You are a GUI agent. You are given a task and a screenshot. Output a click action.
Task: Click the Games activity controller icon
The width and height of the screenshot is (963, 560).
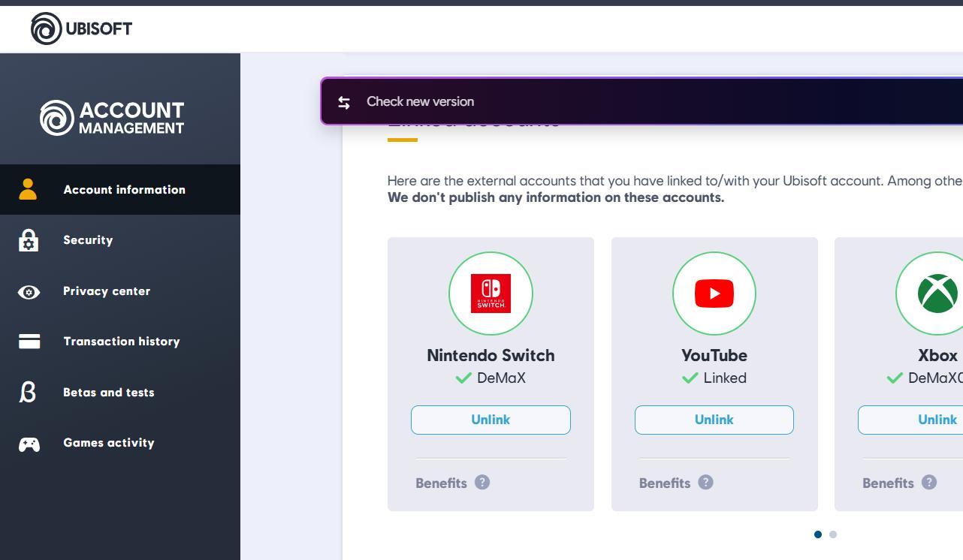click(29, 444)
